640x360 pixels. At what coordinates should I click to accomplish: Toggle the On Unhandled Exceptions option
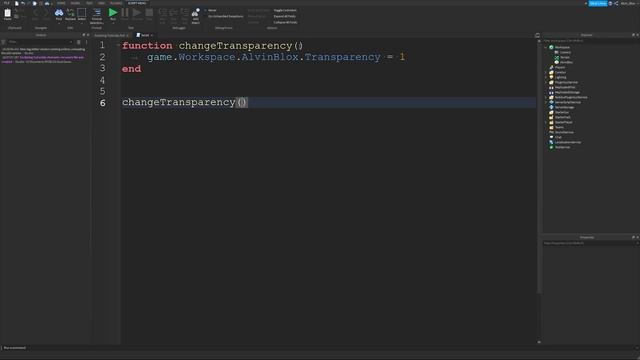(225, 16)
